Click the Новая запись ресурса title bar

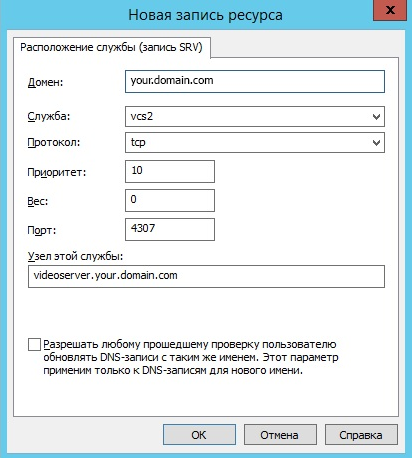click(x=205, y=15)
